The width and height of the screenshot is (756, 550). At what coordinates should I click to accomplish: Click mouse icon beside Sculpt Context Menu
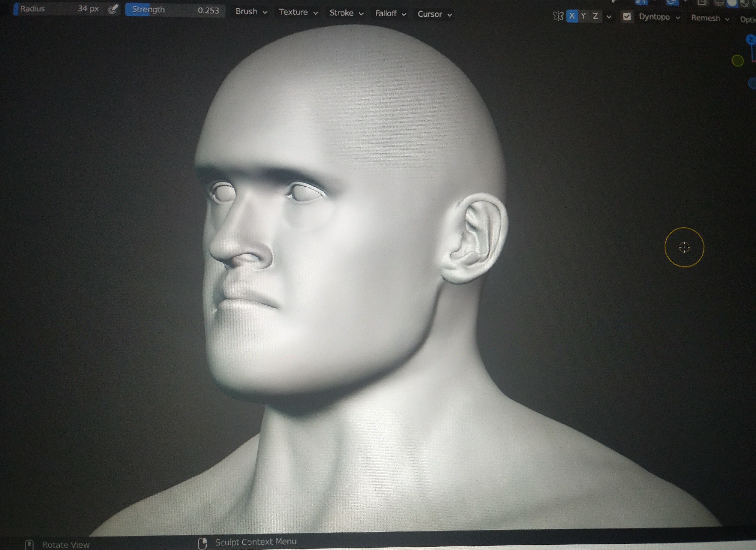pyautogui.click(x=202, y=543)
